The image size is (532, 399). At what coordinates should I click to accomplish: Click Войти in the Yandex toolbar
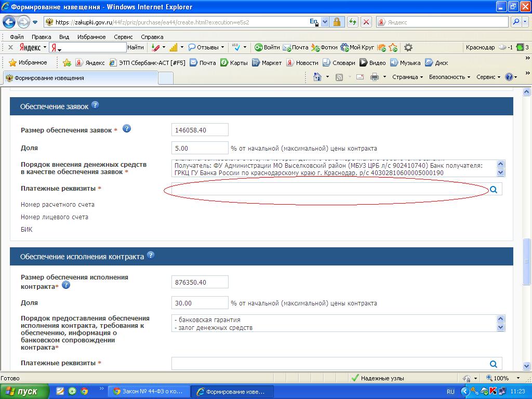coord(268,47)
